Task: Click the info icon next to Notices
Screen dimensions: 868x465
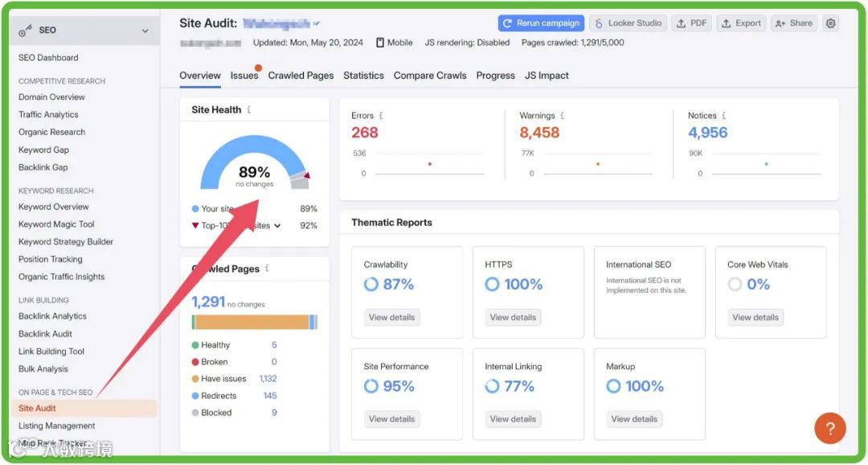Action: pos(723,115)
